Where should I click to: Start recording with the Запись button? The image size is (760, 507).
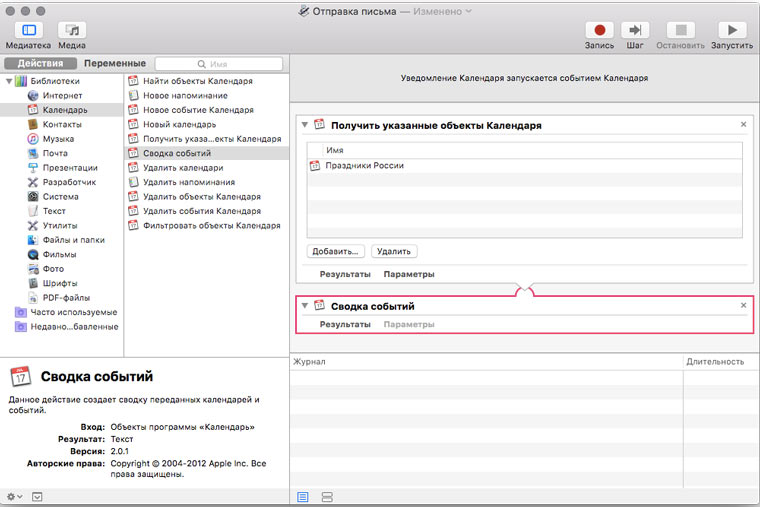pyautogui.click(x=599, y=30)
